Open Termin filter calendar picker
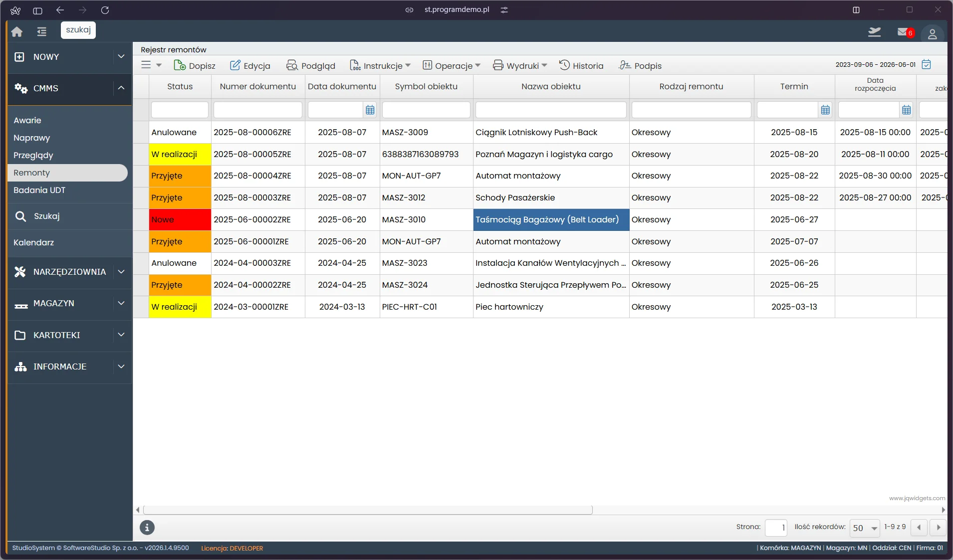This screenshot has height=560, width=953. [x=825, y=110]
